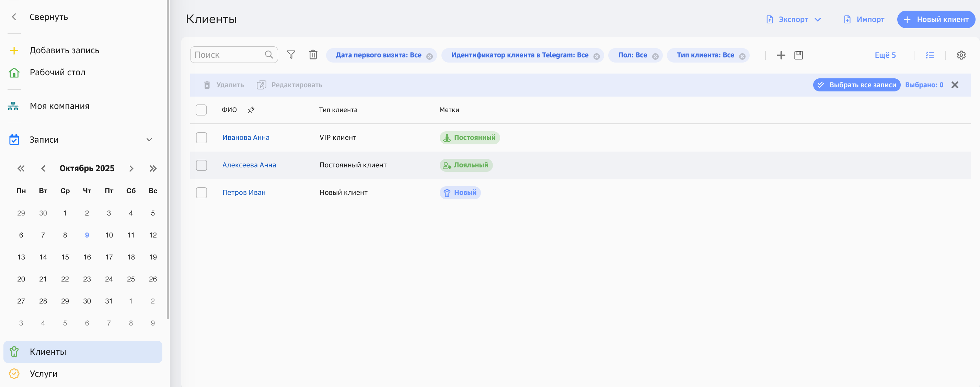Click the checklist view icon
Image resolution: width=980 pixels, height=387 pixels.
[930, 55]
